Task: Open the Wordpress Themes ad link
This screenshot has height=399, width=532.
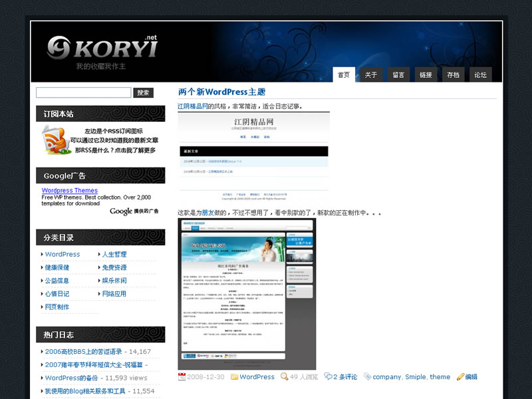Action: (70, 190)
